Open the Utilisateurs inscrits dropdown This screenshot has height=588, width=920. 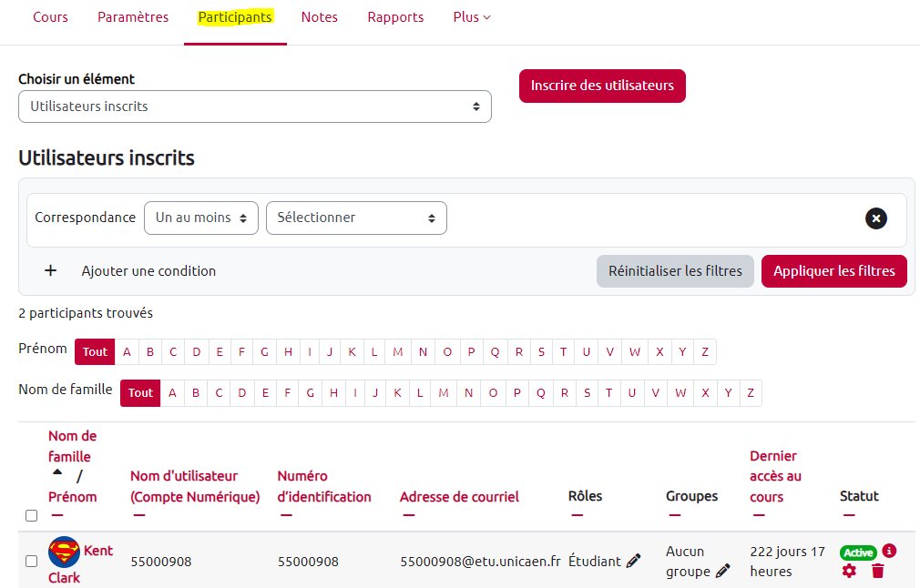click(255, 106)
